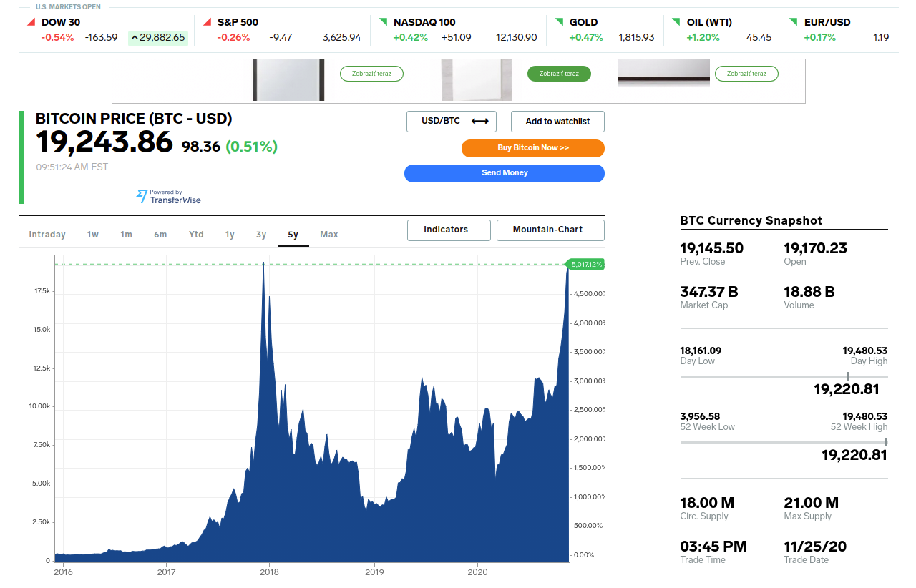Click the 09:51:24 AM EST timestamp

click(x=72, y=167)
